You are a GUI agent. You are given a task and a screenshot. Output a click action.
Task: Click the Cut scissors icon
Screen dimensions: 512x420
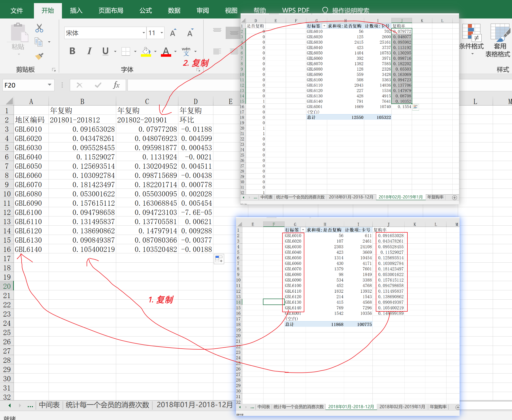pos(39,28)
